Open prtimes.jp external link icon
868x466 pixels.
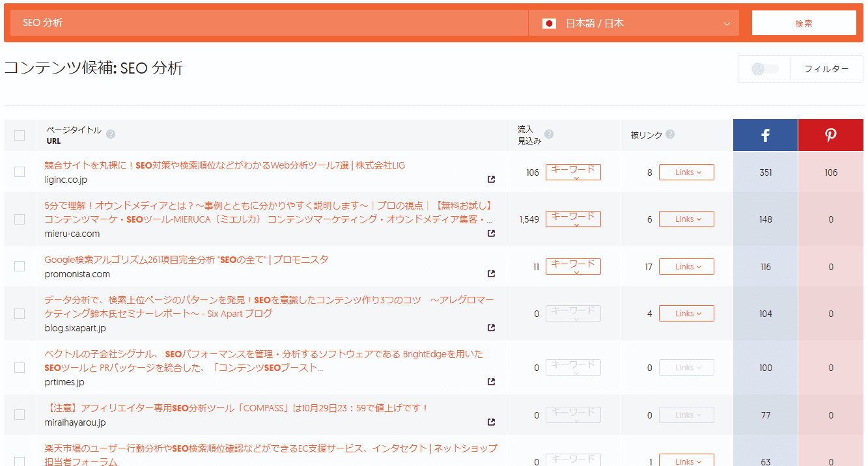[x=491, y=381]
